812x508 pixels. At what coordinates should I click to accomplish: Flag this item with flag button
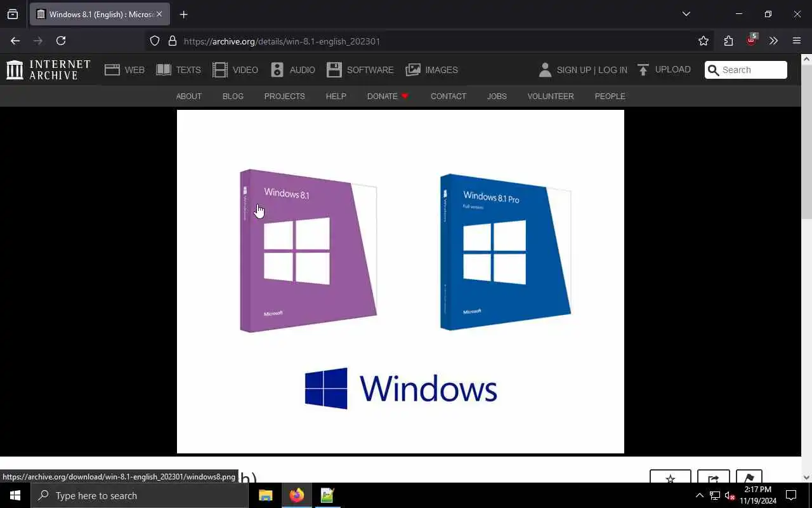click(x=749, y=477)
